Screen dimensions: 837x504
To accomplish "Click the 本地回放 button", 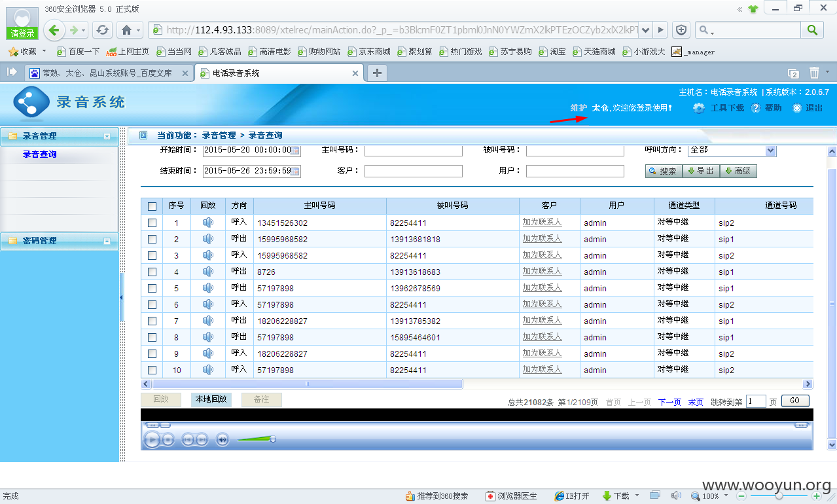I will (211, 399).
